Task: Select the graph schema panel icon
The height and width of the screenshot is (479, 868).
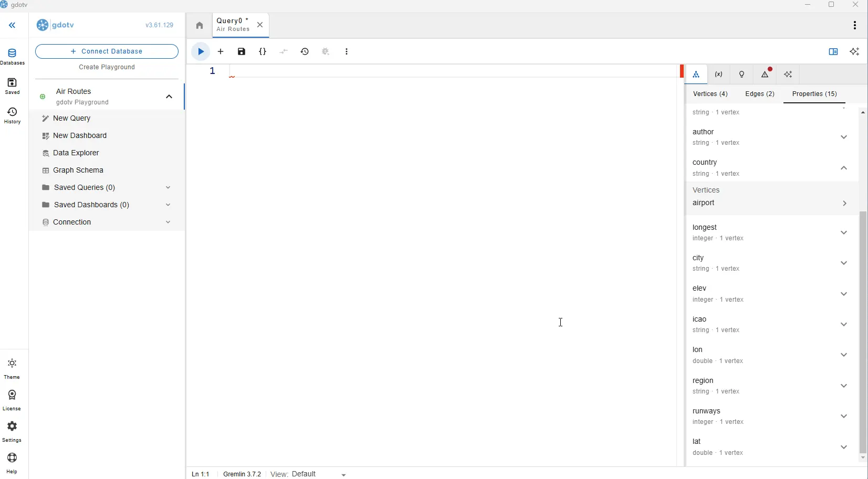Action: tap(696, 74)
